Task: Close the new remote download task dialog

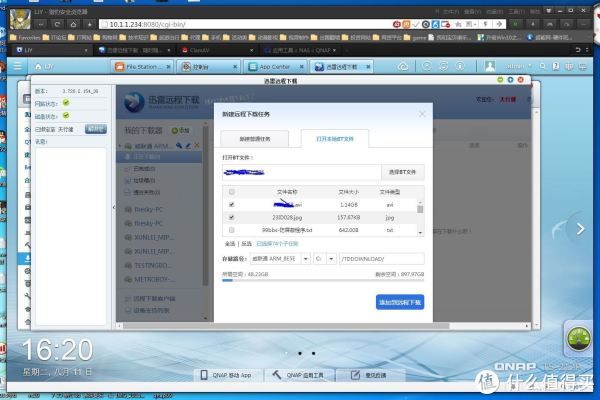Action: click(x=421, y=114)
